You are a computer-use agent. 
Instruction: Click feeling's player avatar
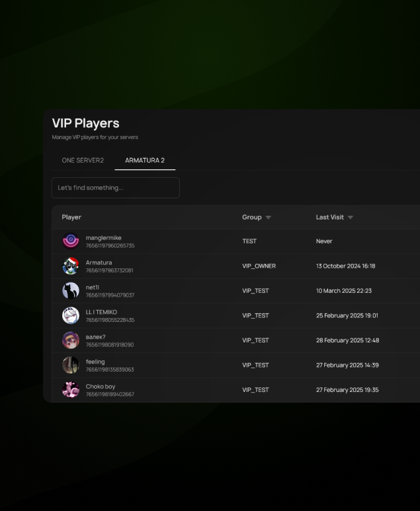click(70, 365)
